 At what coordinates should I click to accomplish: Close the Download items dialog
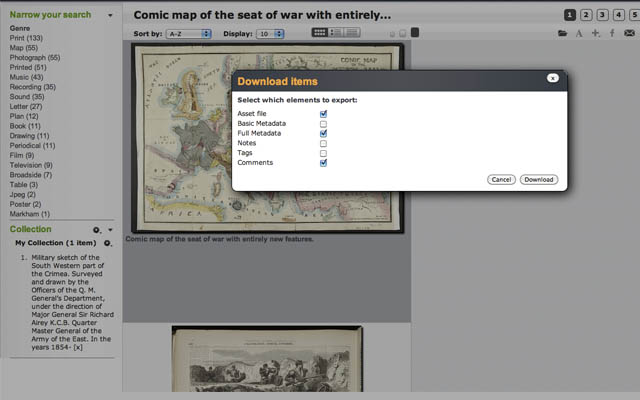[553, 78]
